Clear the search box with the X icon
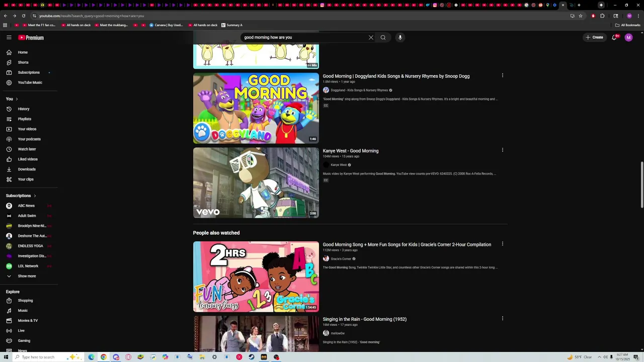The image size is (644, 362). [x=371, y=37]
